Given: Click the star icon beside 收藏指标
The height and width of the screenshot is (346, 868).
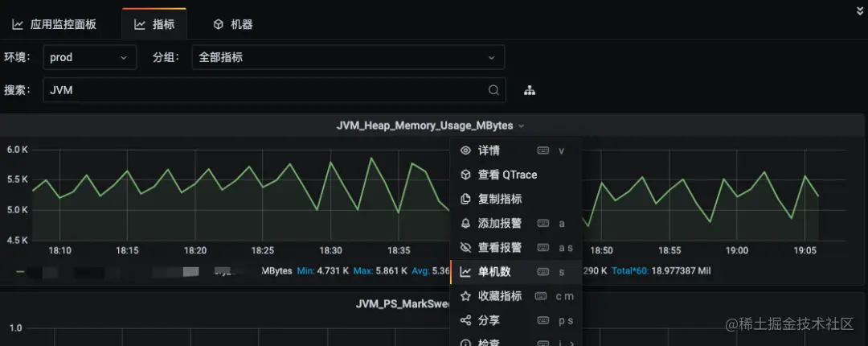Looking at the screenshot, I should click(465, 296).
